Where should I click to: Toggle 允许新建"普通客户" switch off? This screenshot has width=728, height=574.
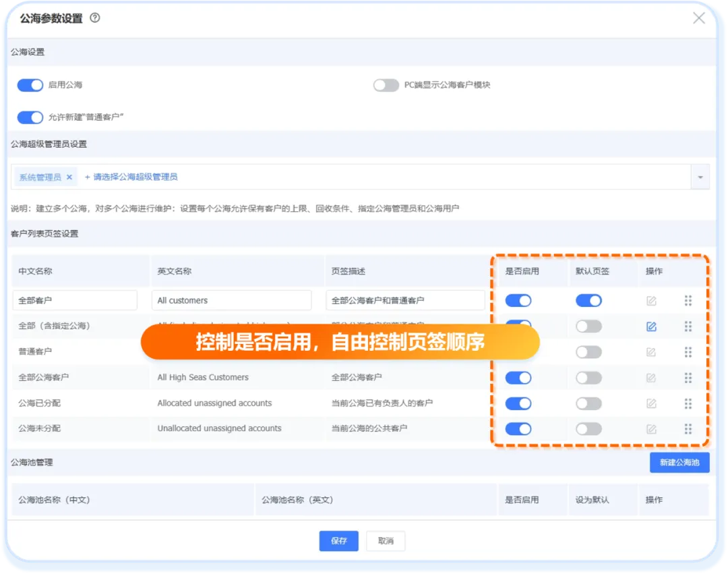[30, 117]
